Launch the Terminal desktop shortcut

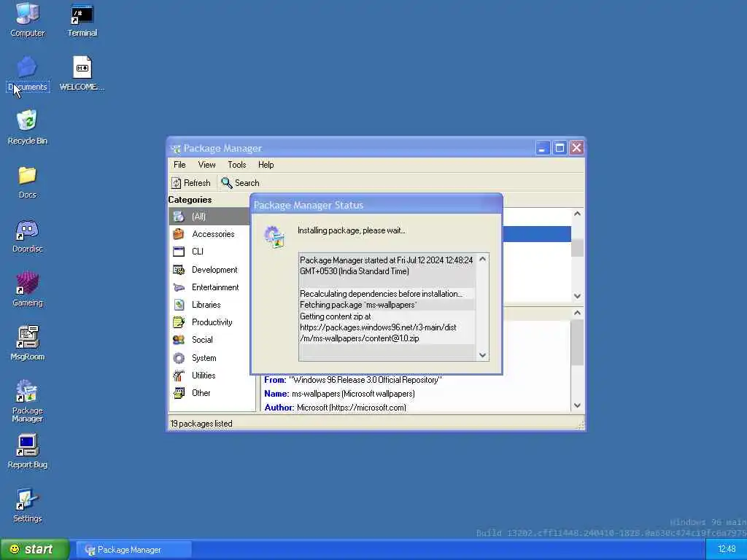[82, 20]
